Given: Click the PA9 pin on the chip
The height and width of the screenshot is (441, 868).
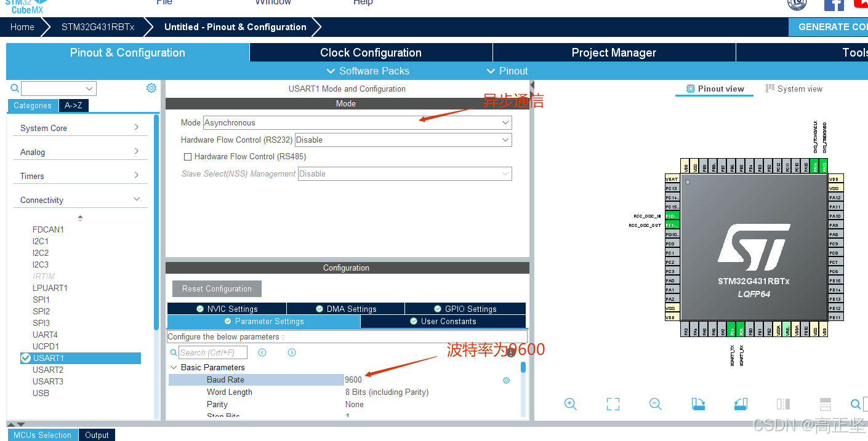Looking at the screenshot, I should tap(835, 225).
